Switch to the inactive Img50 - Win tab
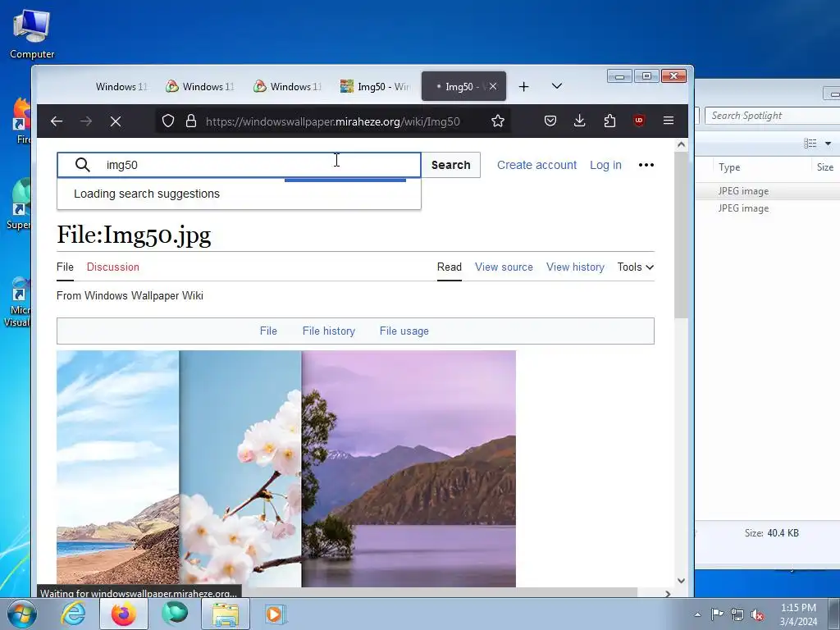The height and width of the screenshot is (630, 840). 375,86
